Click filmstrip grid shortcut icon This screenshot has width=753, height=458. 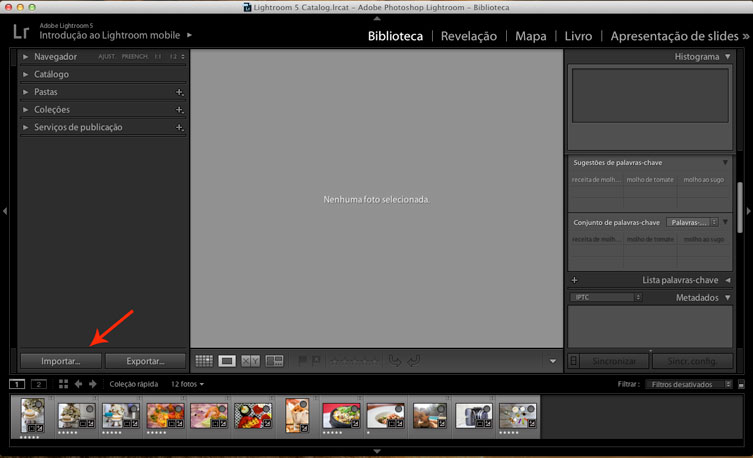[63, 384]
